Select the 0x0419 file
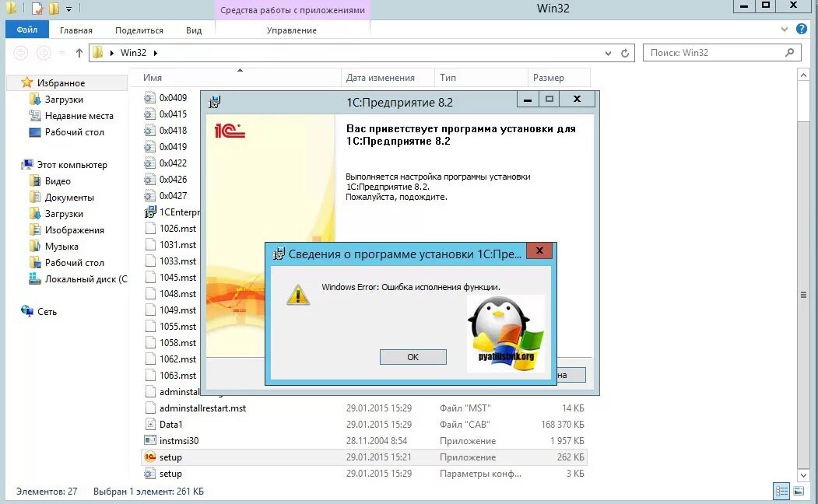 (x=173, y=146)
